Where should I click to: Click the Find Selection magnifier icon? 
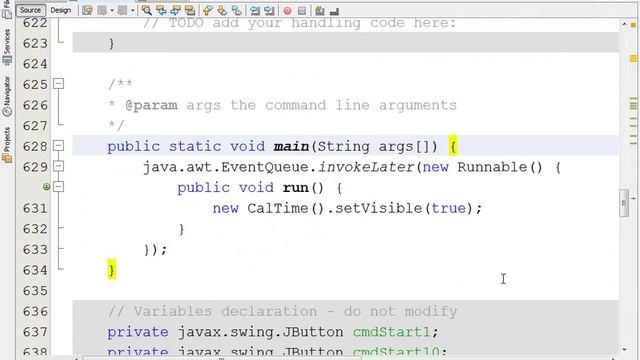(147, 11)
